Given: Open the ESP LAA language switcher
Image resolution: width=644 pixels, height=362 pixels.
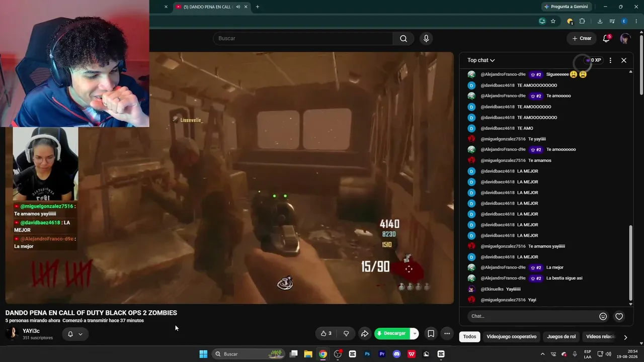Looking at the screenshot, I should (588, 354).
